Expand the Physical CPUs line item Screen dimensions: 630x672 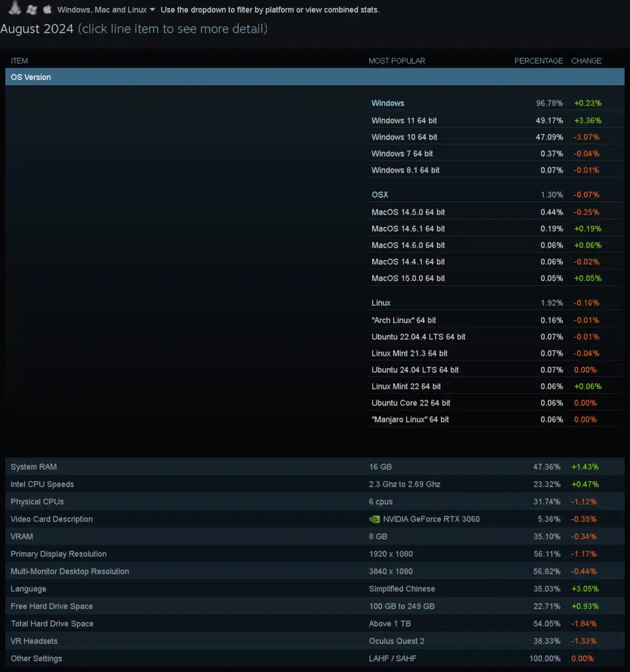(x=314, y=501)
